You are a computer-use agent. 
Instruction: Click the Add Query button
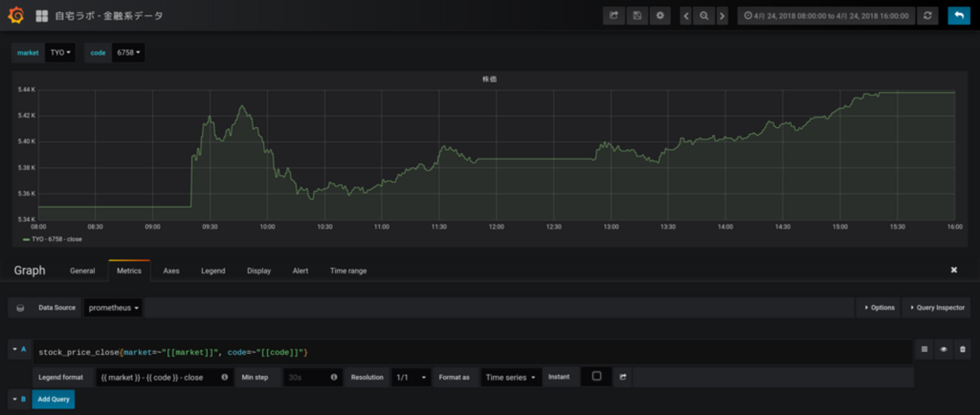[x=53, y=399]
